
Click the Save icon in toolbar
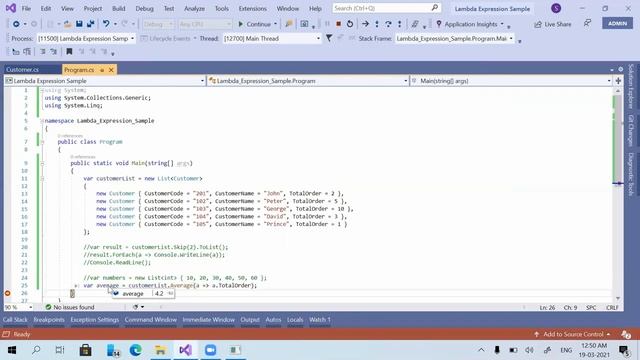point(79,24)
